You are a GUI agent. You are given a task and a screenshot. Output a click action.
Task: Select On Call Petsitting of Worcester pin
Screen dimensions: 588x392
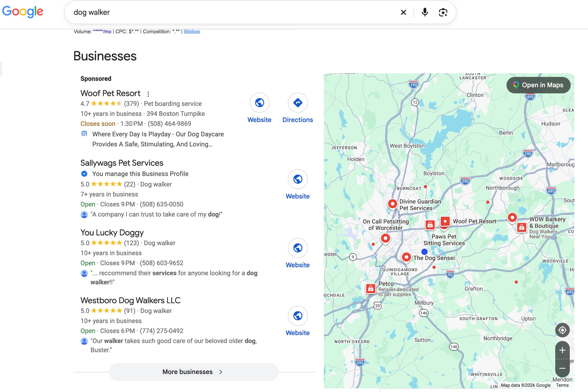click(386, 238)
